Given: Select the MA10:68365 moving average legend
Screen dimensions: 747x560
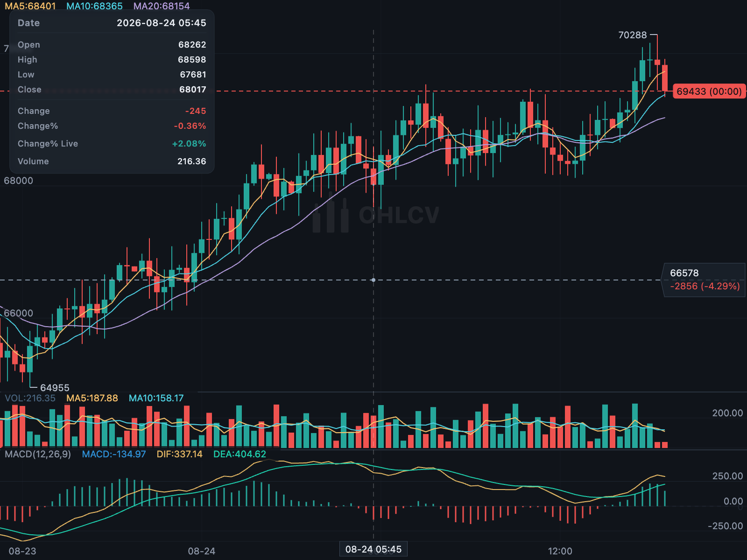Looking at the screenshot, I should tap(94, 6).
